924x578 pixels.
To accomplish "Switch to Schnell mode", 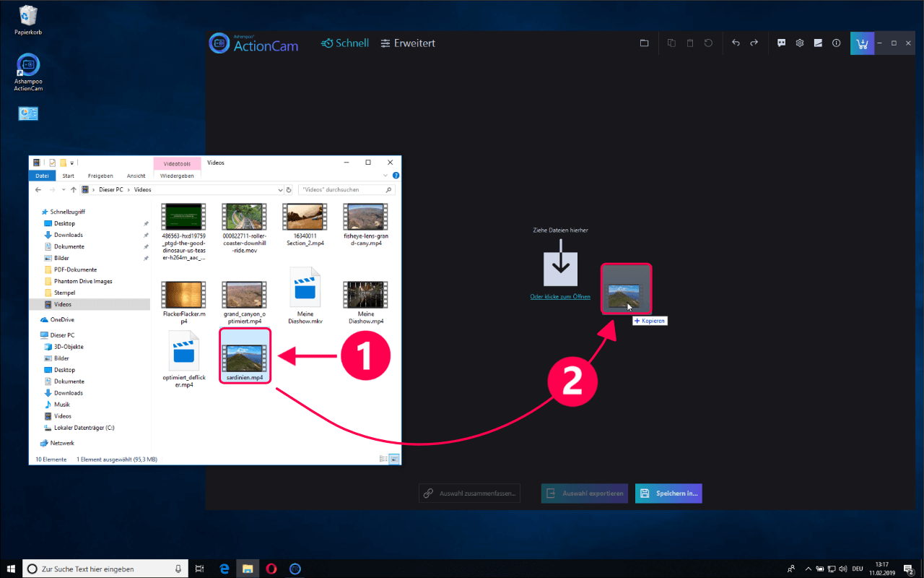I will [x=345, y=43].
